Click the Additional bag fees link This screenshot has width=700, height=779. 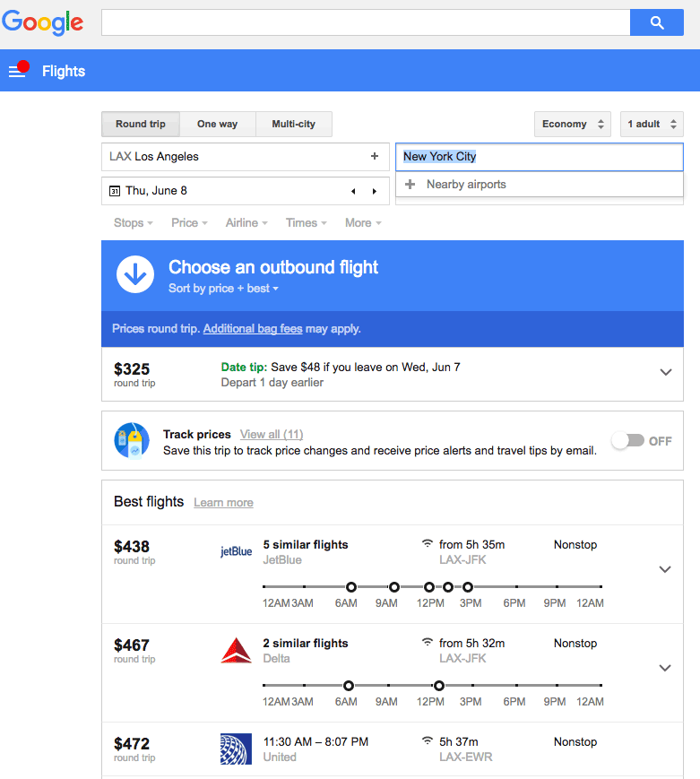pyautogui.click(x=253, y=329)
